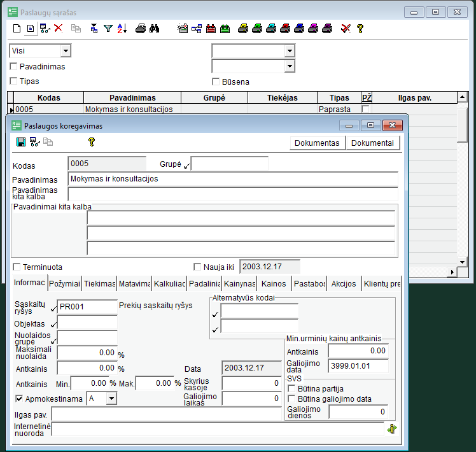Toggle the Būsena checkbox

(x=216, y=81)
